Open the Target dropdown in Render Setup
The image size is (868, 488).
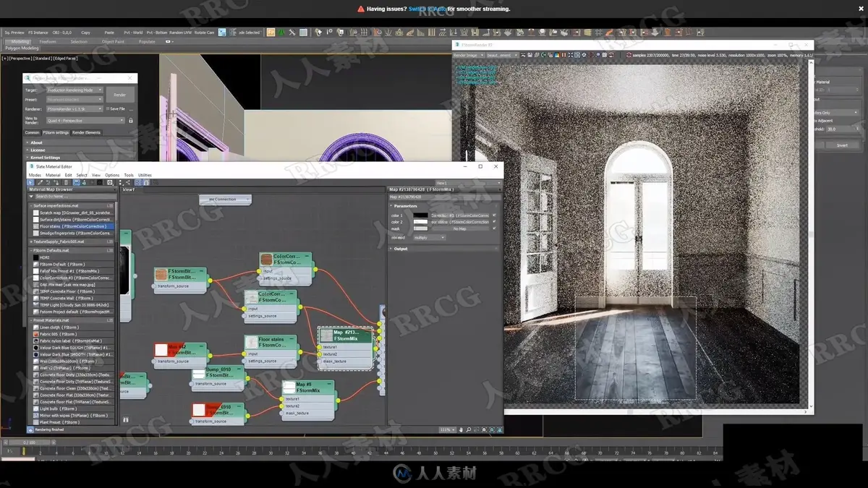pyautogui.click(x=75, y=90)
